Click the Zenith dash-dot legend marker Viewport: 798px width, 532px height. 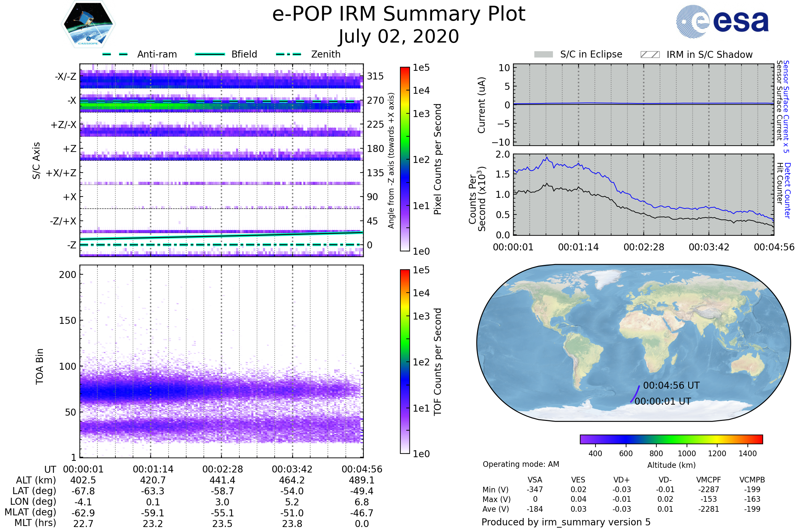click(x=288, y=54)
